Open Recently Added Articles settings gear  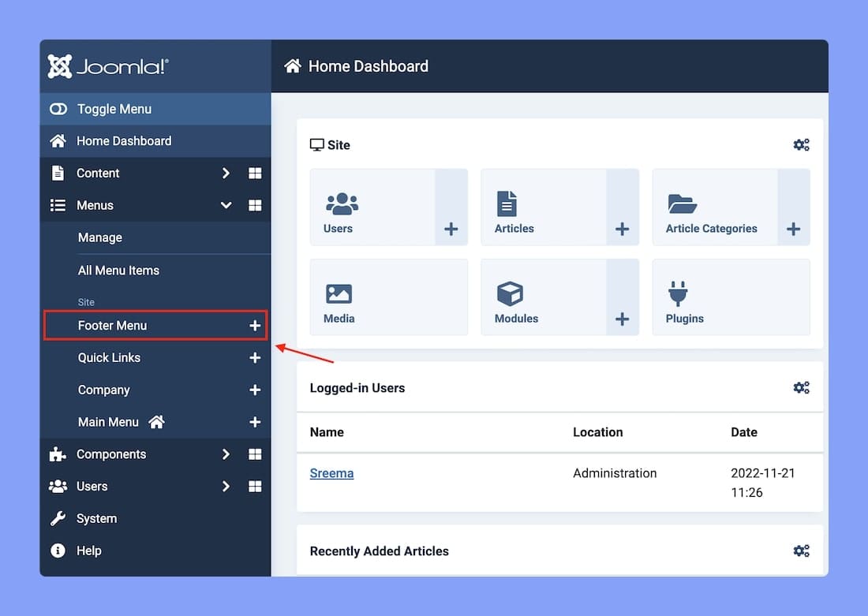coord(801,551)
